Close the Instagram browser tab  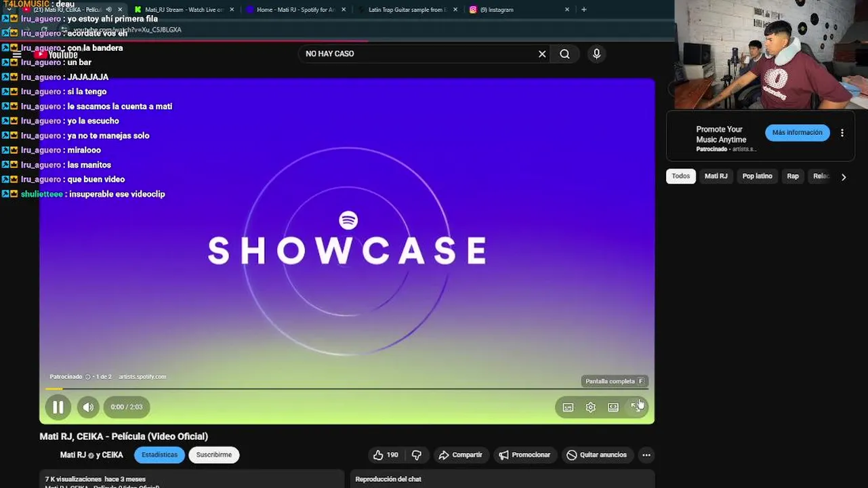(x=567, y=9)
